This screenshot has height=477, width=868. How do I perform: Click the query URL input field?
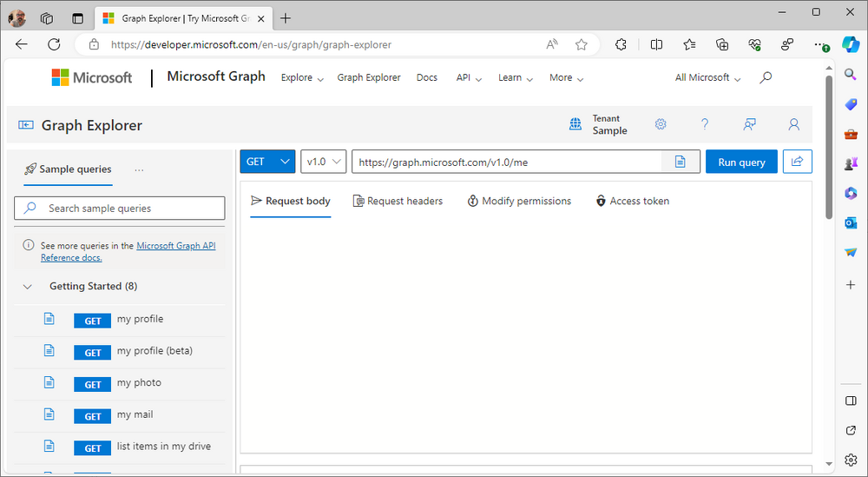[x=507, y=162]
